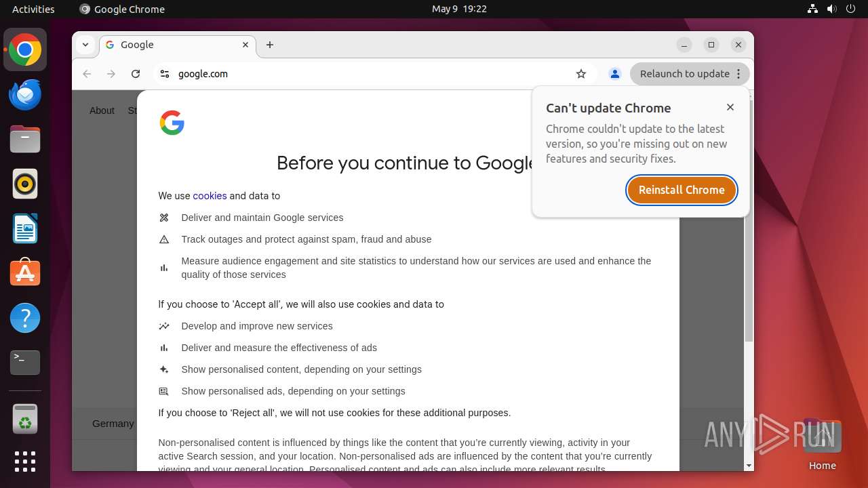Viewport: 868px width, 488px height.
Task: Maximize the Chrome window
Action: tap(711, 45)
